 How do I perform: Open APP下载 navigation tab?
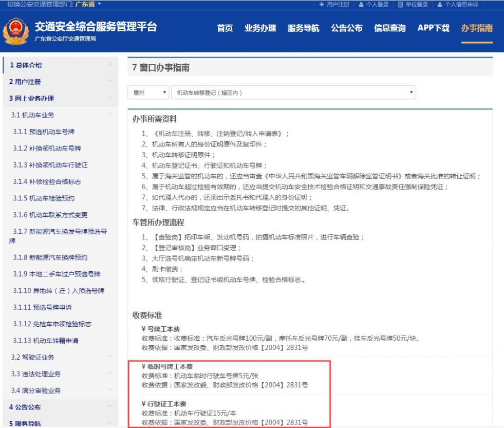point(433,28)
